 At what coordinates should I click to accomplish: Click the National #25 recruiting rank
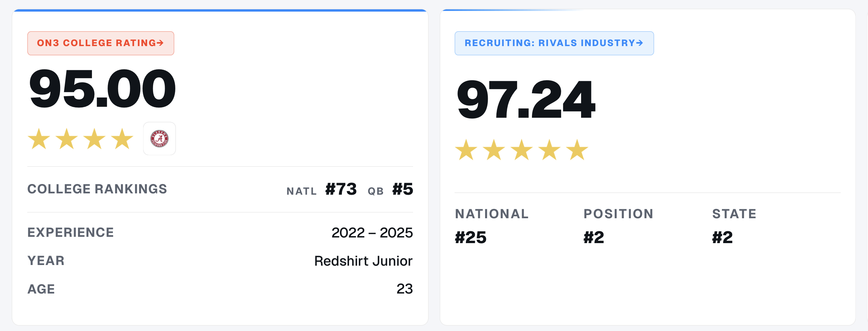coord(492,226)
